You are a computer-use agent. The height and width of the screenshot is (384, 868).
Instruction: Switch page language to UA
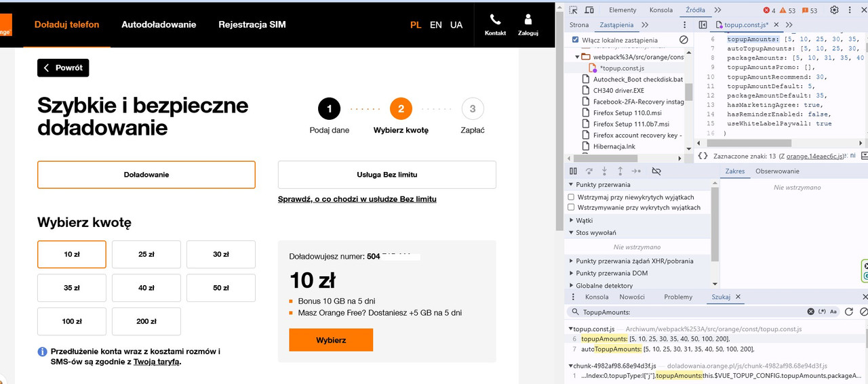click(x=456, y=24)
